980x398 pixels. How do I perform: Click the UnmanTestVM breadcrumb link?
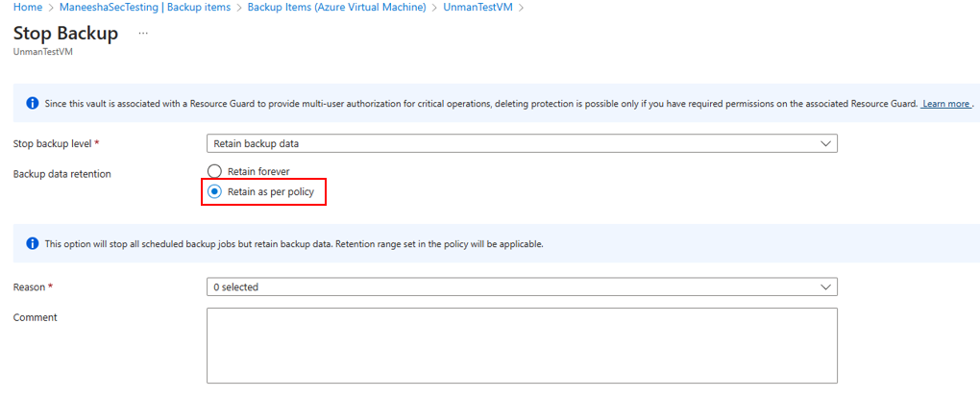(x=477, y=7)
